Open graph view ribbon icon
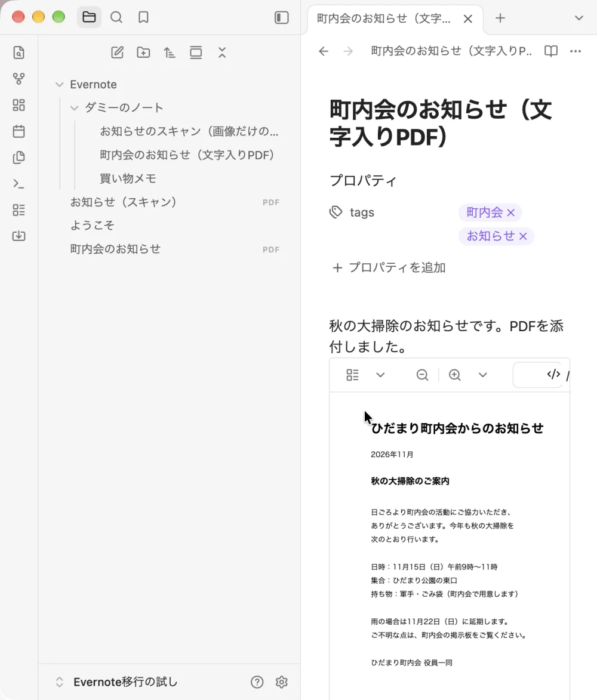The height and width of the screenshot is (700, 597). pos(19,79)
